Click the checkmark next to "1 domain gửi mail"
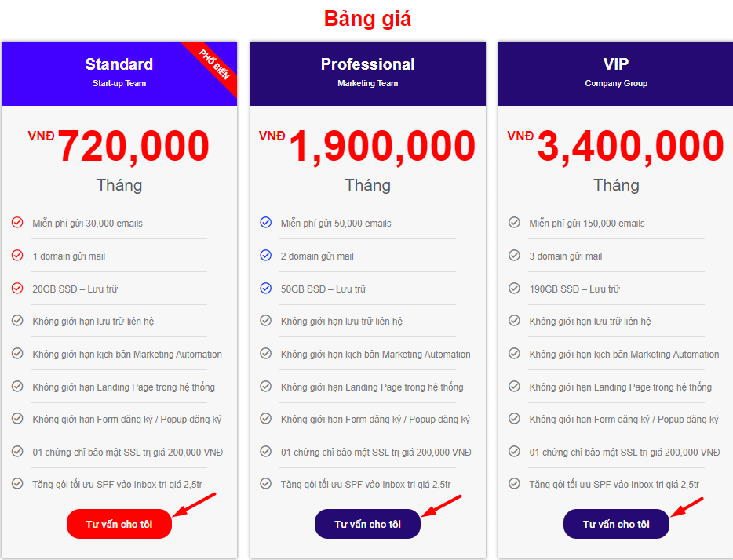 tap(17, 255)
